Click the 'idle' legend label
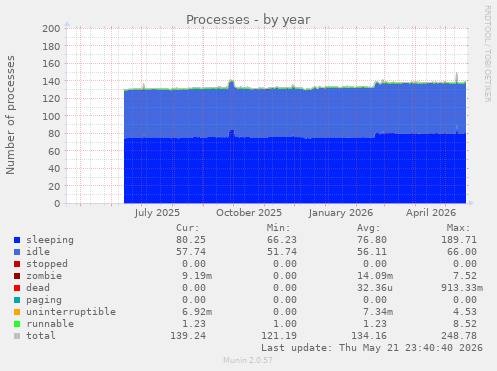The image size is (497, 371). pos(38,252)
